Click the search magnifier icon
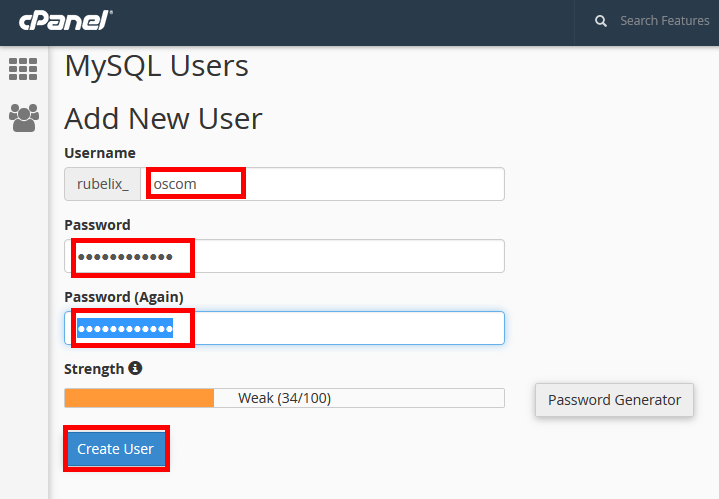The height and width of the screenshot is (499, 719). pyautogui.click(x=600, y=20)
